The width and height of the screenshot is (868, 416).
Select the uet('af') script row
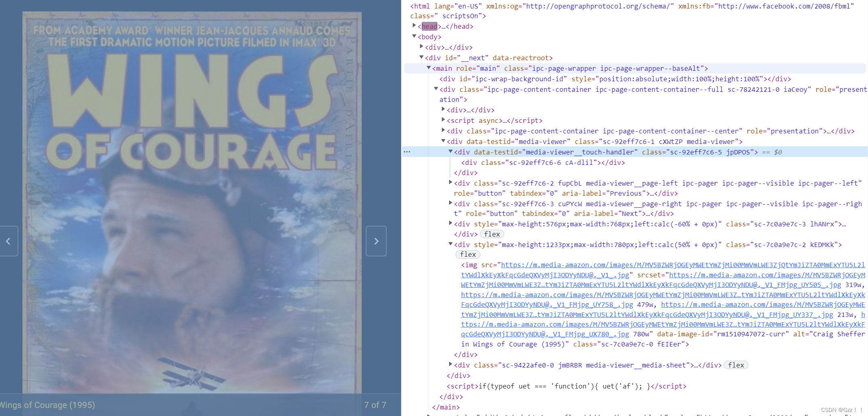[566, 386]
